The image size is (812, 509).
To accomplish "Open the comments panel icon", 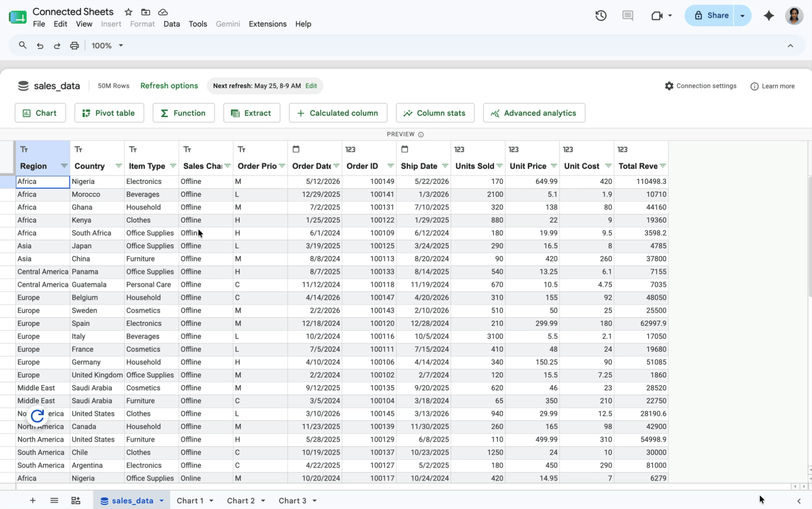I will click(628, 16).
